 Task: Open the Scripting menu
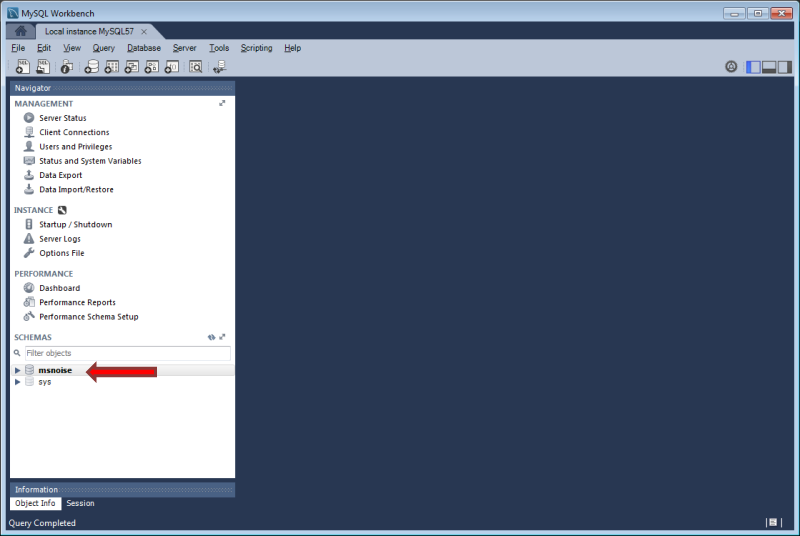[257, 48]
